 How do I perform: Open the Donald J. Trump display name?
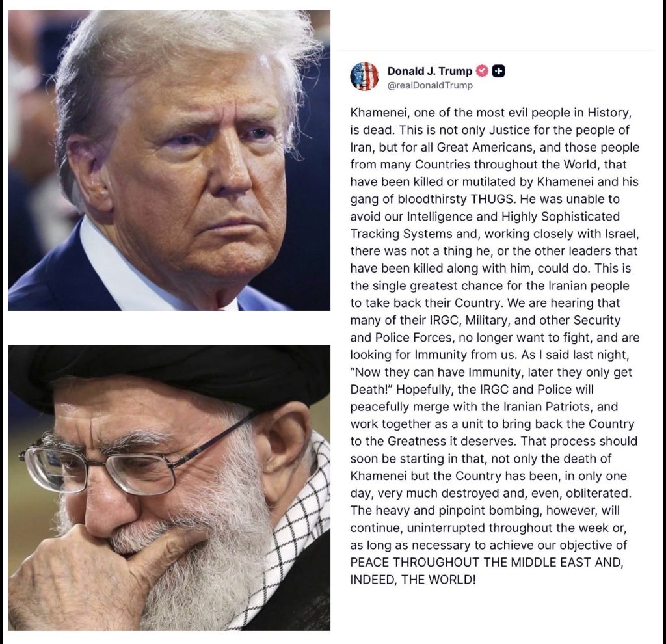tap(429, 71)
